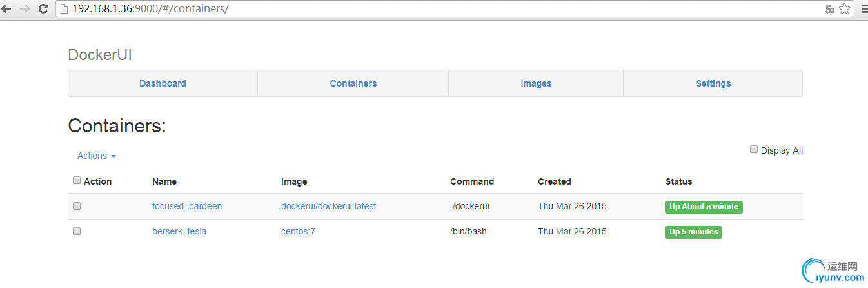Switch to the Containers tab
Viewport: 868px width, 288px height.
coord(353,83)
